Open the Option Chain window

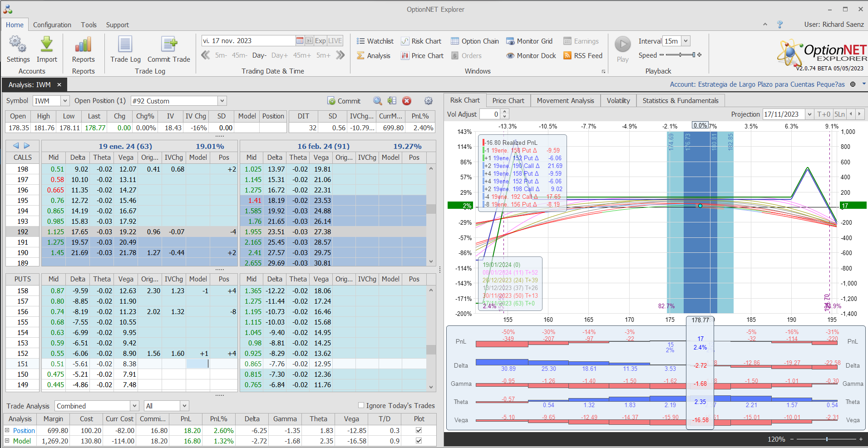click(x=475, y=41)
